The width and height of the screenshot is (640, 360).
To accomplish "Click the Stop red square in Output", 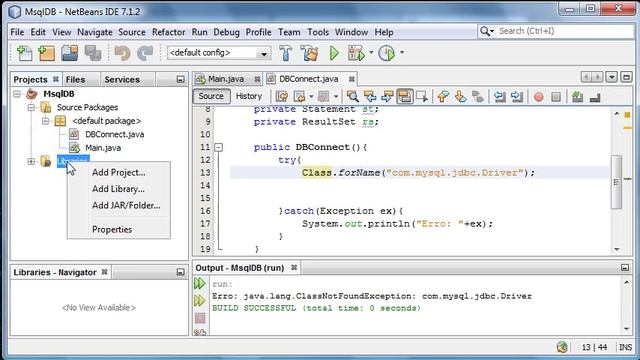I will click(x=200, y=318).
